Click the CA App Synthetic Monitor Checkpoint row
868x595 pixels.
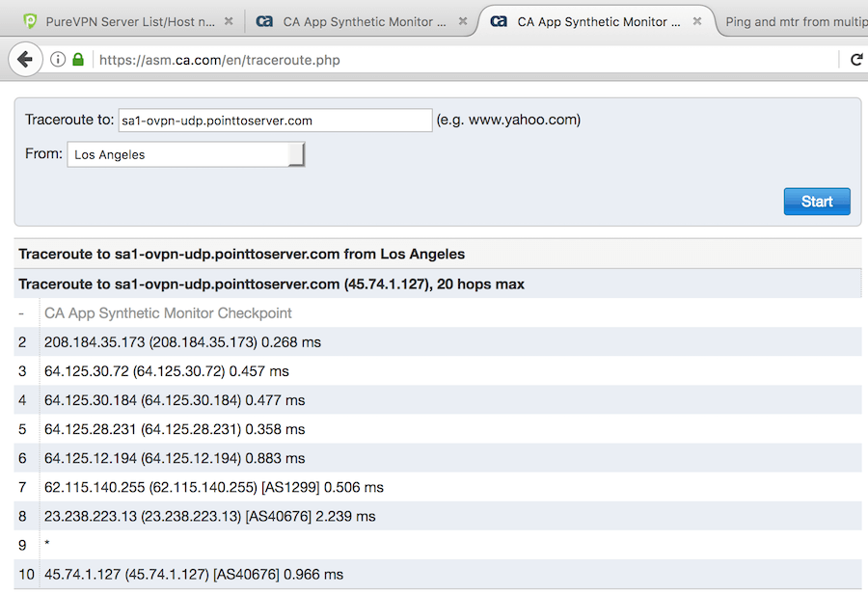pos(437,313)
